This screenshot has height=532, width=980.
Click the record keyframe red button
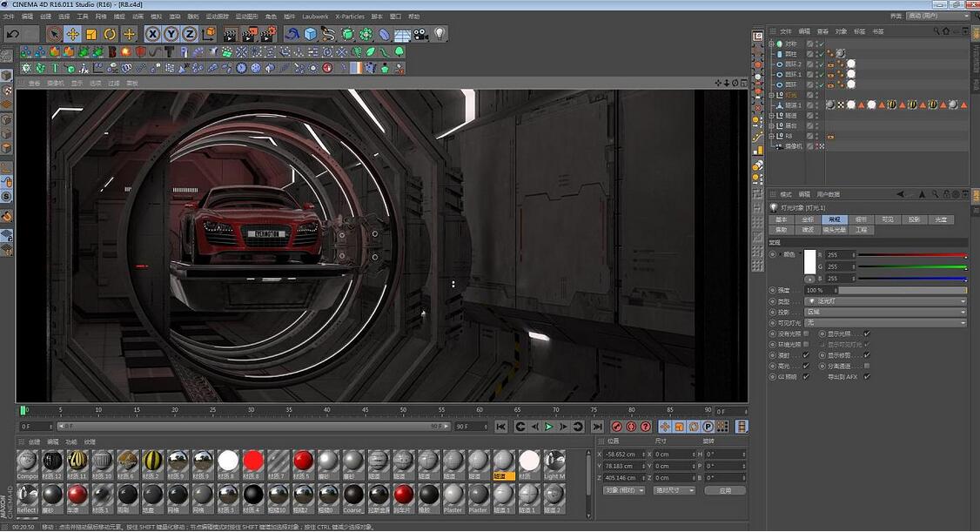pyautogui.click(x=617, y=427)
